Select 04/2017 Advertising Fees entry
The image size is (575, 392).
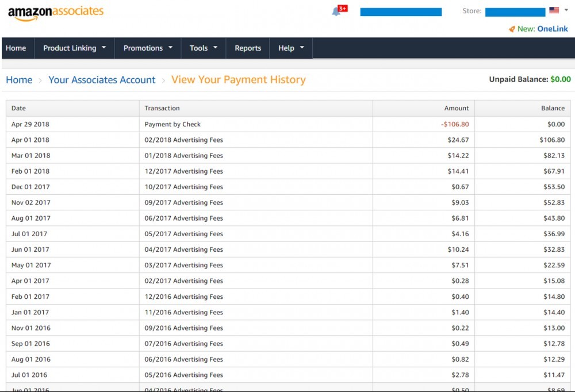184,249
